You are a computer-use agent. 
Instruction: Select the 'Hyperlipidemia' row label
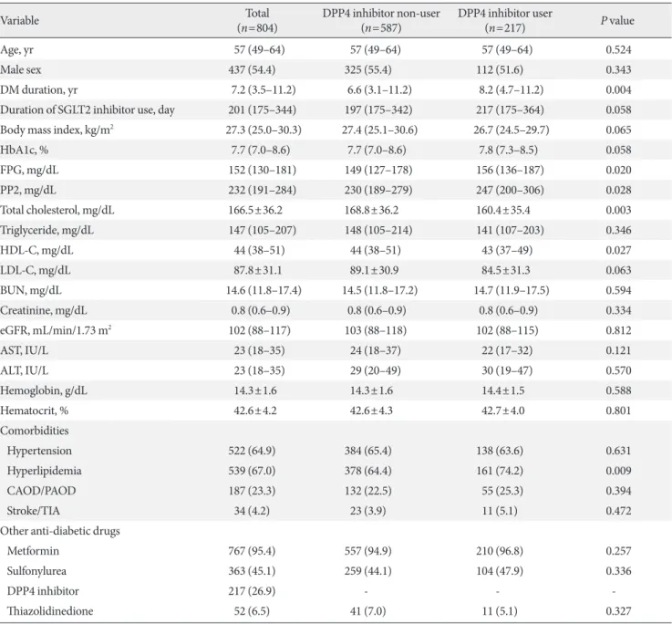44,471
